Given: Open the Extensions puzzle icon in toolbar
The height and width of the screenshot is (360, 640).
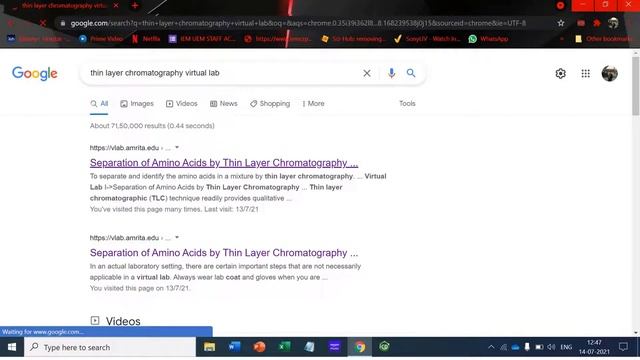Looking at the screenshot, I should click(597, 23).
